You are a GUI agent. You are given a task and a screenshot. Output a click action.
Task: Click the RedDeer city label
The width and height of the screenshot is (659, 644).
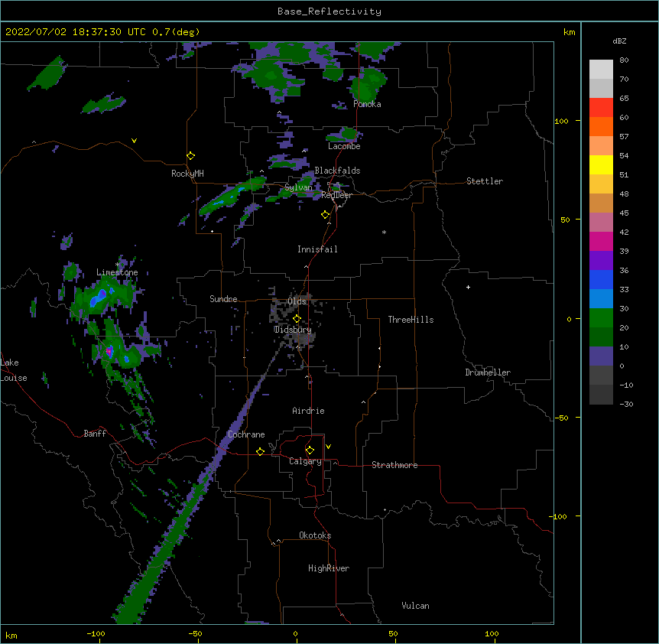coord(336,195)
